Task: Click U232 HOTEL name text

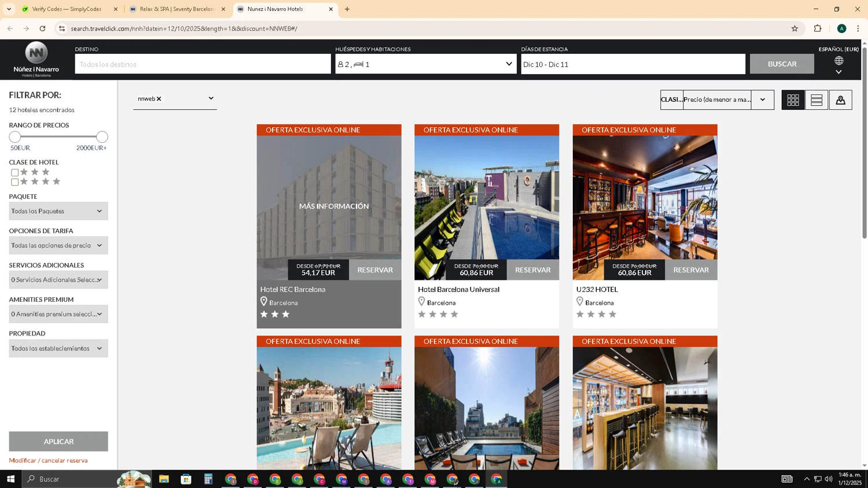Action: (597, 289)
